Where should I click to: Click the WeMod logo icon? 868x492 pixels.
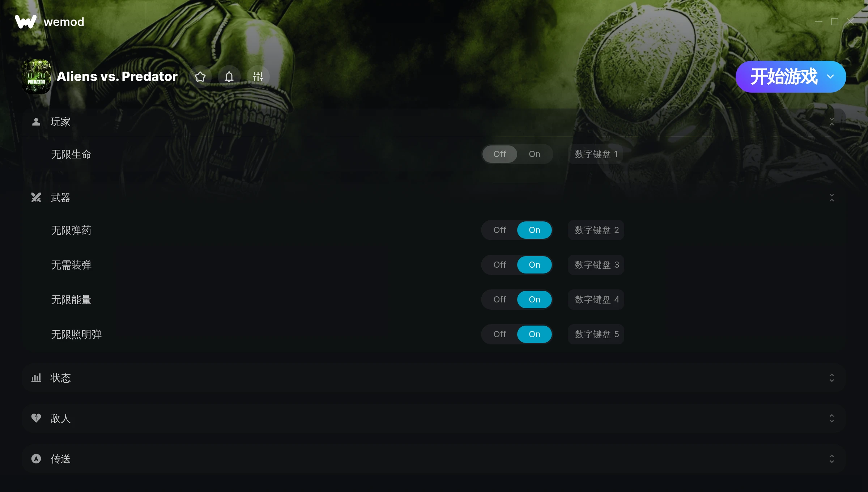pyautogui.click(x=25, y=22)
